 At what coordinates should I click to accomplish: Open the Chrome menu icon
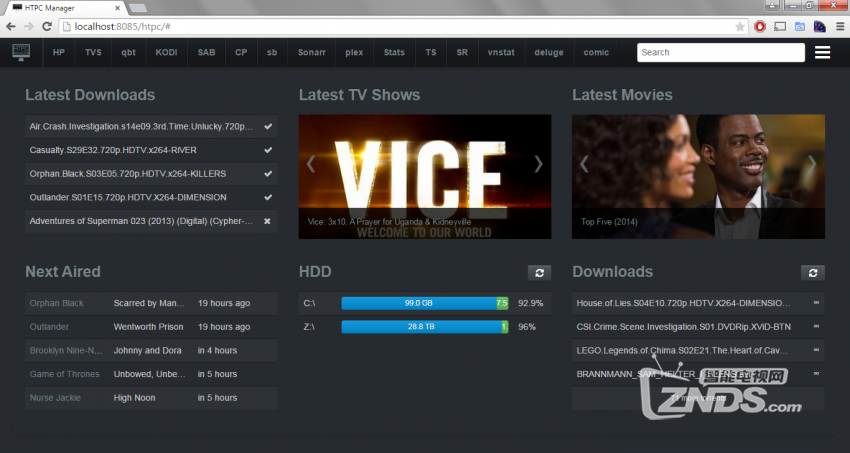click(840, 27)
